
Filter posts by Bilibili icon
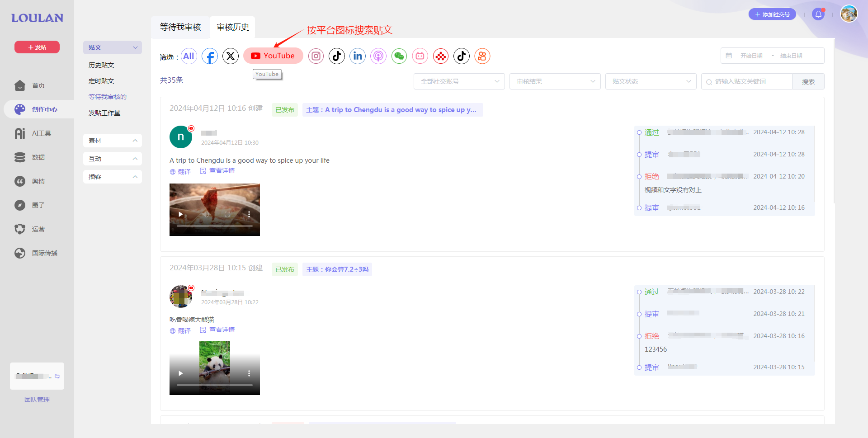tap(420, 56)
